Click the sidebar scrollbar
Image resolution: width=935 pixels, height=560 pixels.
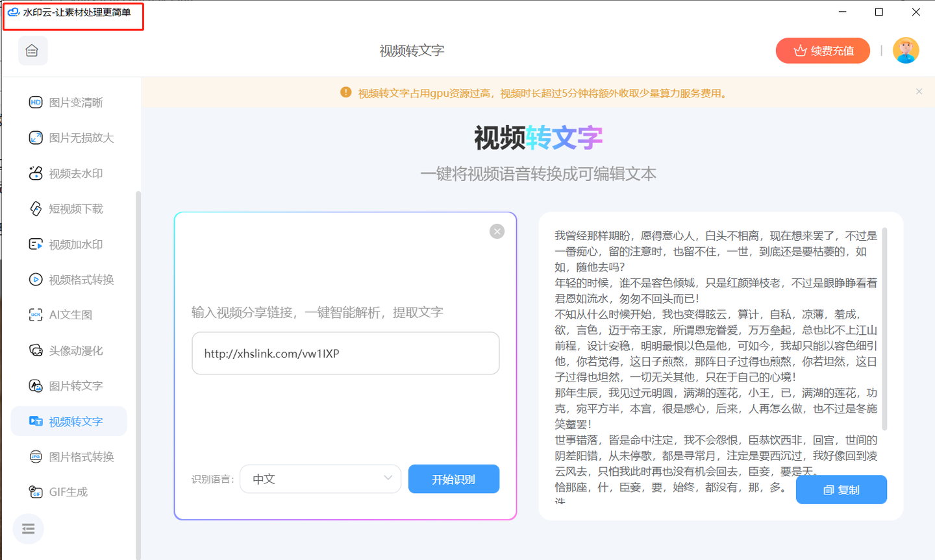pos(138,374)
